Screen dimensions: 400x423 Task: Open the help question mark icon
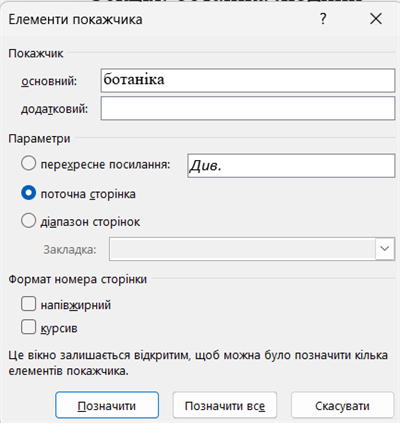323,19
